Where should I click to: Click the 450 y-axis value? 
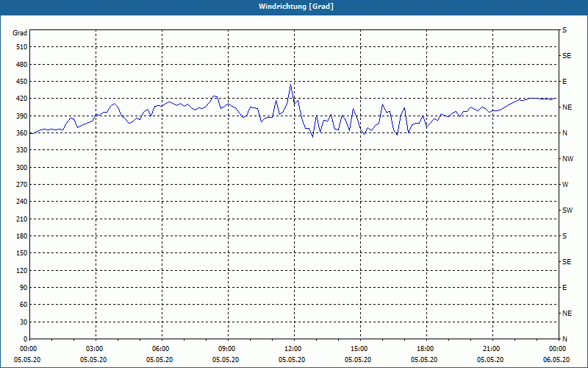pos(22,82)
